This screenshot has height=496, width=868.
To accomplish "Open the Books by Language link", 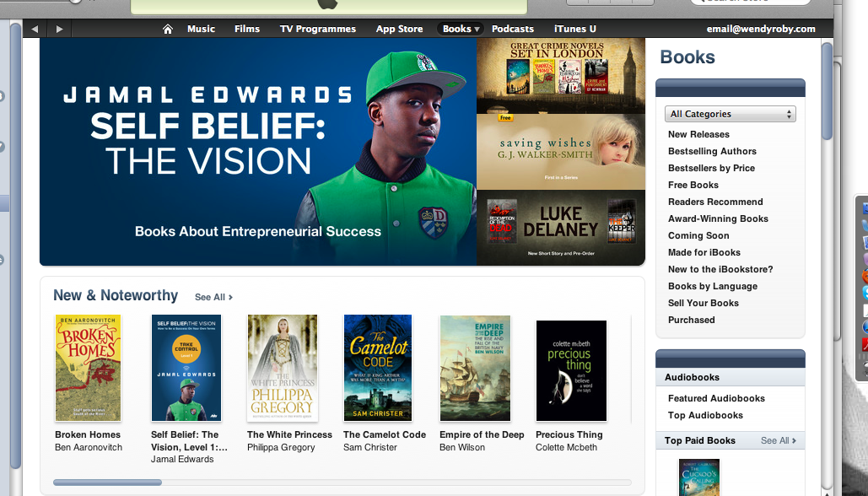I will (713, 286).
